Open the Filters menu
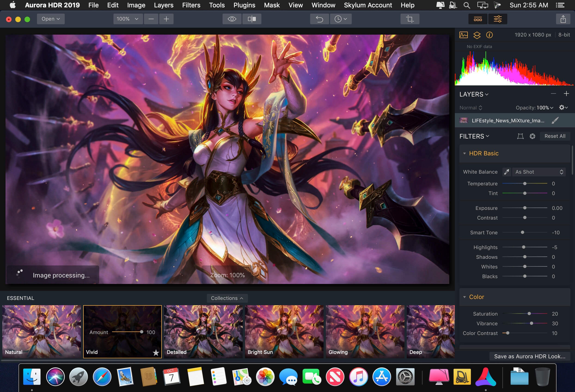 pos(191,5)
